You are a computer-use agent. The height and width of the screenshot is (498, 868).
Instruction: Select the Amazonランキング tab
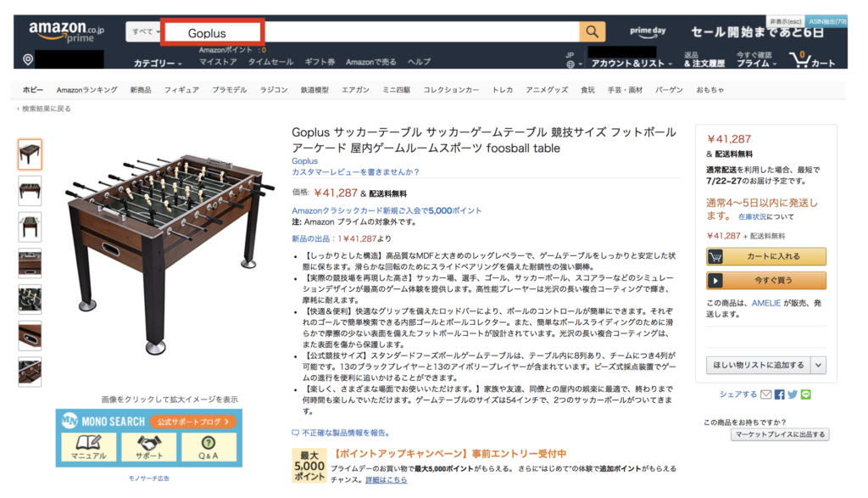87,90
